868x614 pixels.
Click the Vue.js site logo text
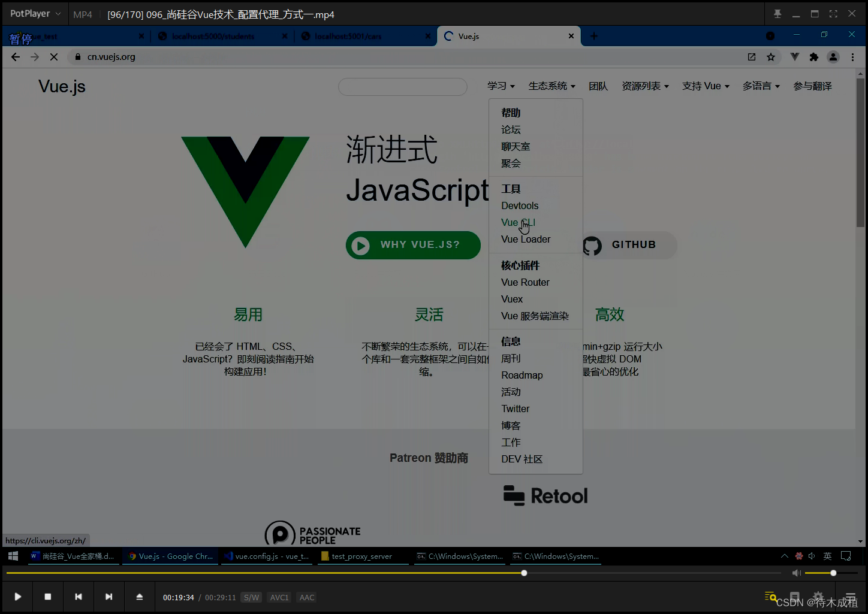click(62, 86)
